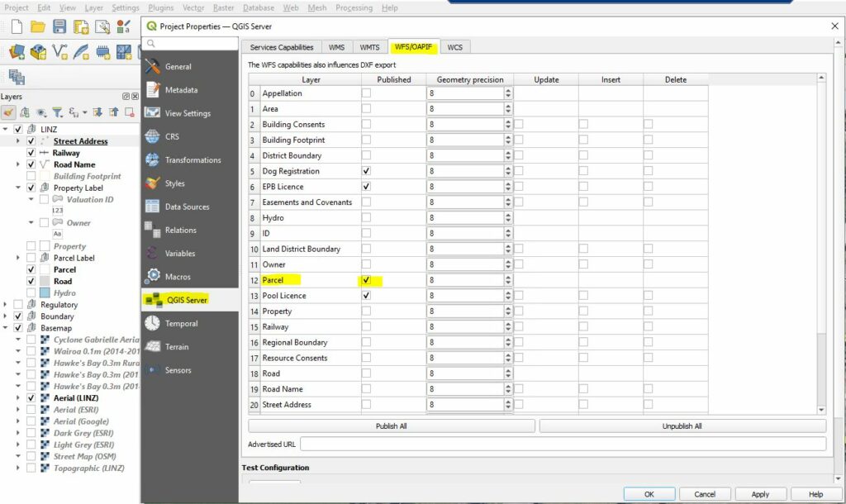
Task: Click the Remove Layer icon in Layers panel
Action: pos(128,112)
